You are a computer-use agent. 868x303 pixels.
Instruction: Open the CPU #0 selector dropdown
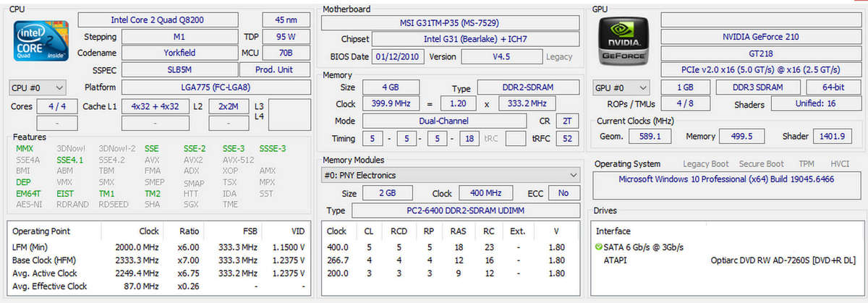tap(38, 88)
